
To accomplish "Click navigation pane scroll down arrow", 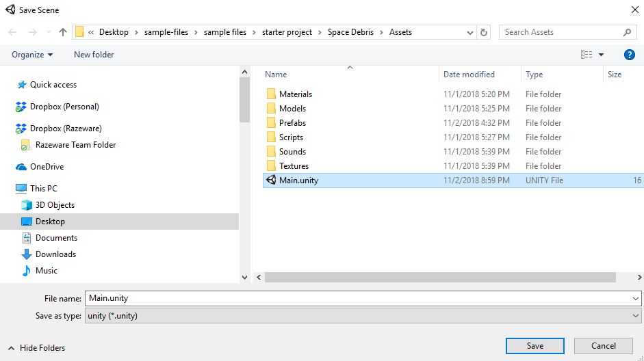I will point(245,278).
